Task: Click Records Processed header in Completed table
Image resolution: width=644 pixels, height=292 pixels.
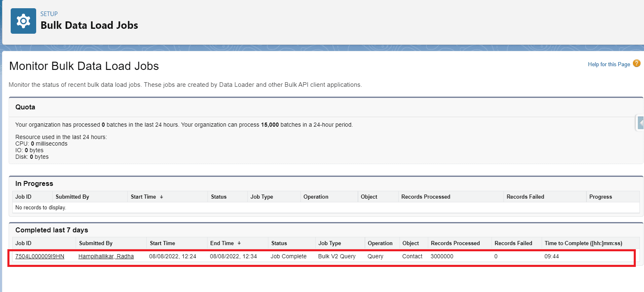Action: tap(455, 243)
